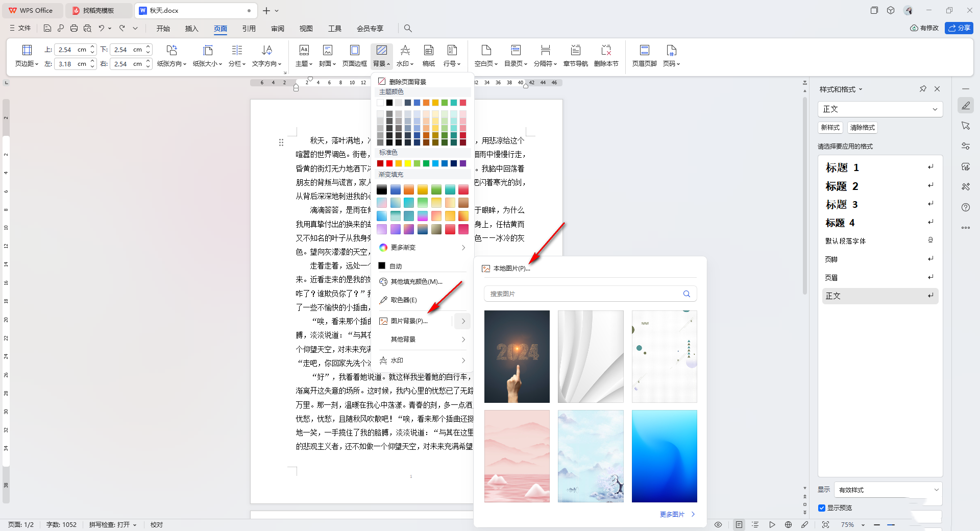
Task: Switch to the 插入 ribbon tab
Action: [x=191, y=28]
